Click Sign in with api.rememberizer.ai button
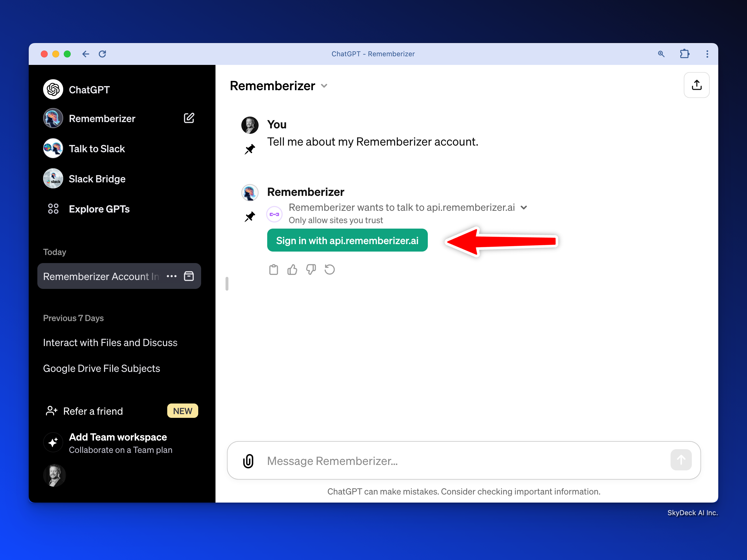This screenshot has width=747, height=560. point(347,240)
